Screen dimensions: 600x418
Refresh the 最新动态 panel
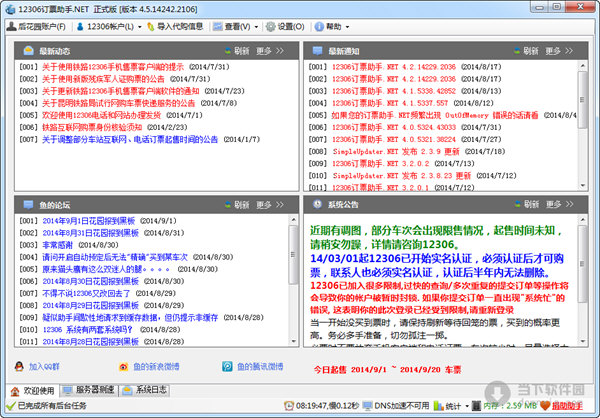(x=237, y=51)
